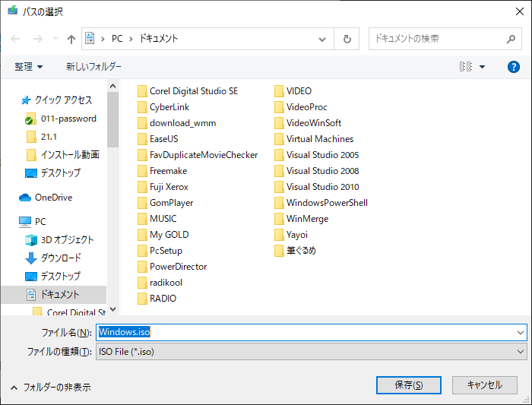Image resolution: width=532 pixels, height=405 pixels.
Task: Open 011-password folder in sidebar
Action: click(68, 119)
